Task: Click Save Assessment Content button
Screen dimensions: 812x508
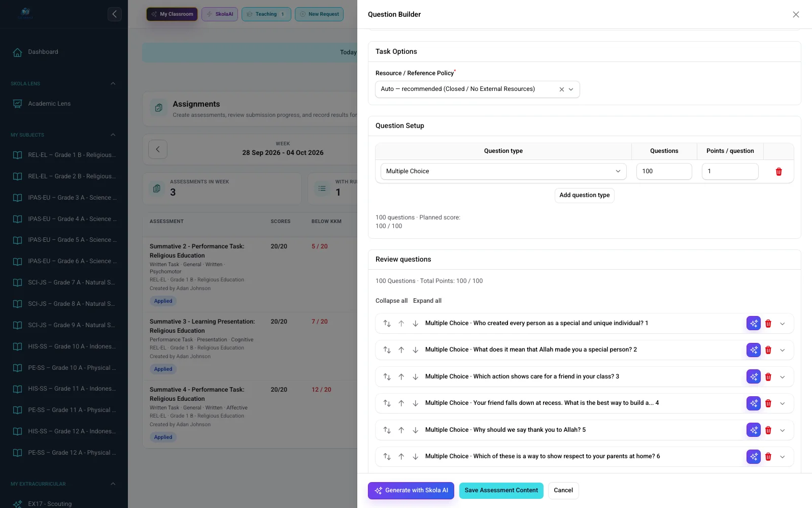Action: click(x=501, y=491)
